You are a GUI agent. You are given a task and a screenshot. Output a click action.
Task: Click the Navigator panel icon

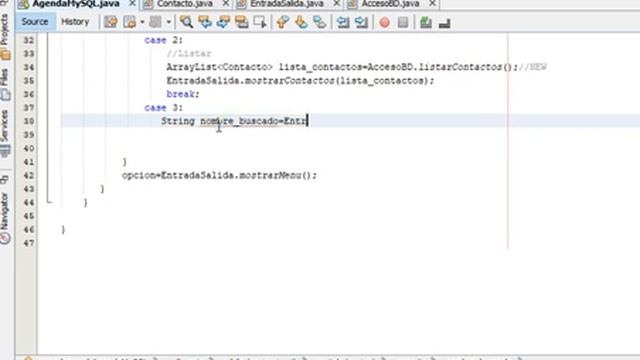pyautogui.click(x=5, y=238)
